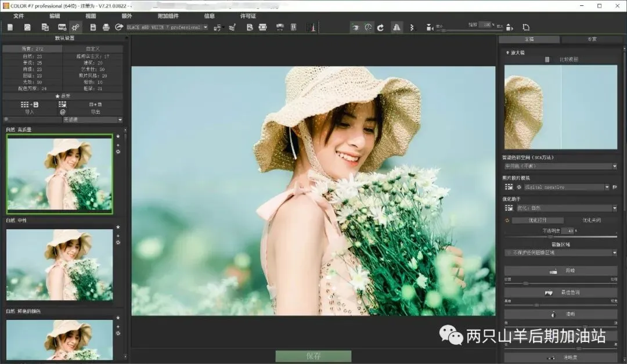
Task: Open the digital negative film emulation dropdown
Action: (x=566, y=187)
